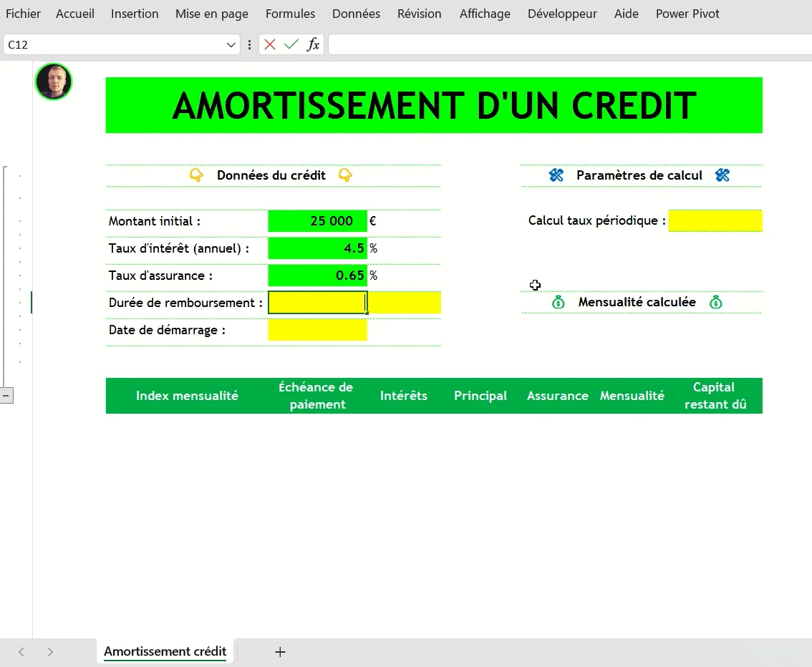Click the 'Capital restant dû' column header

tap(715, 396)
